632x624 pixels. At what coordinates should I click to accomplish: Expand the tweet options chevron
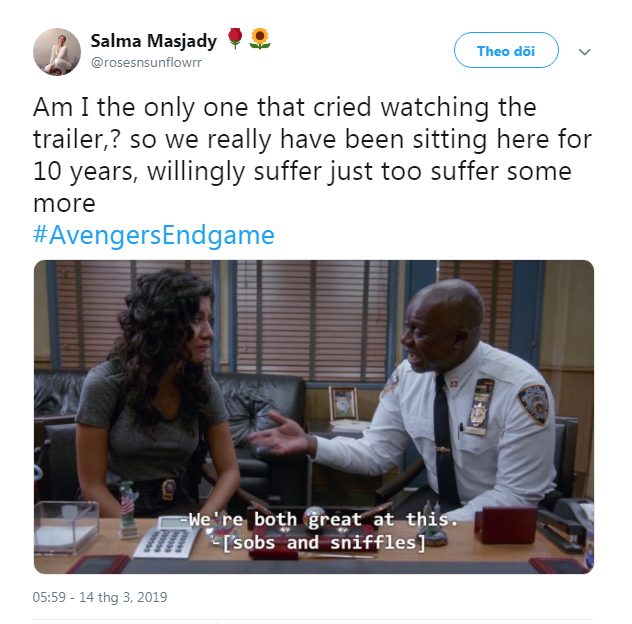point(584,52)
